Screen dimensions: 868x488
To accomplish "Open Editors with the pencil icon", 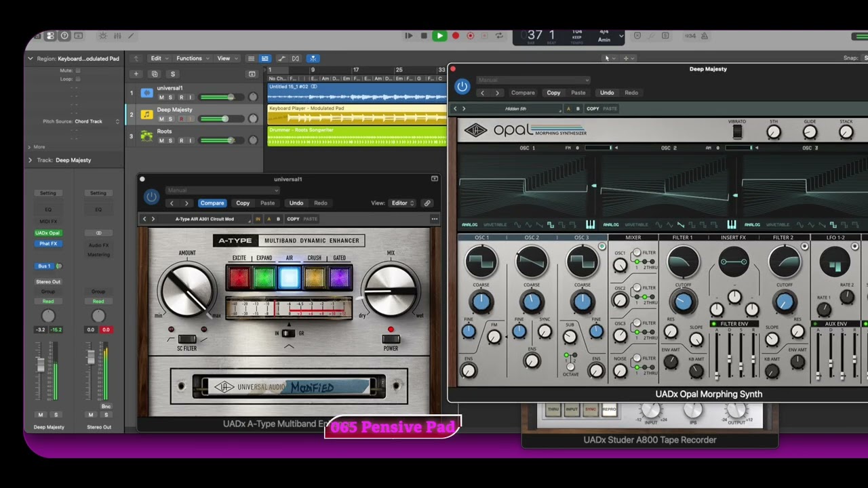I will (x=130, y=36).
